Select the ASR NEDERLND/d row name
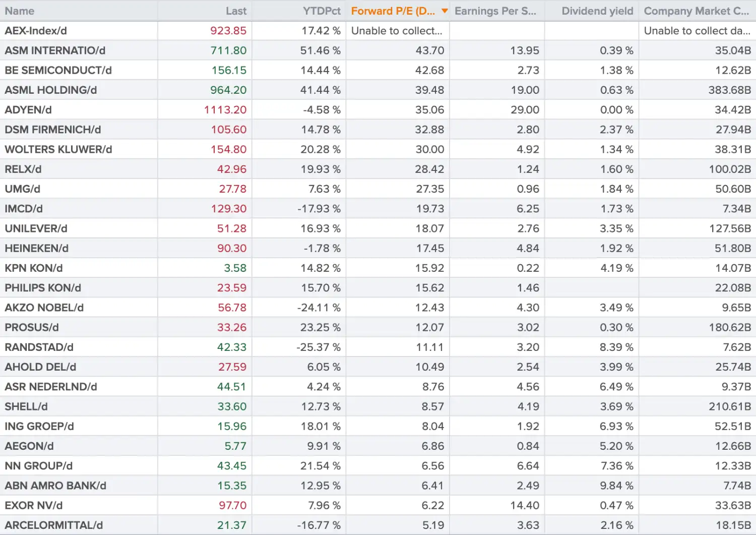Viewport: 756px width, 535px height. pyautogui.click(x=51, y=387)
